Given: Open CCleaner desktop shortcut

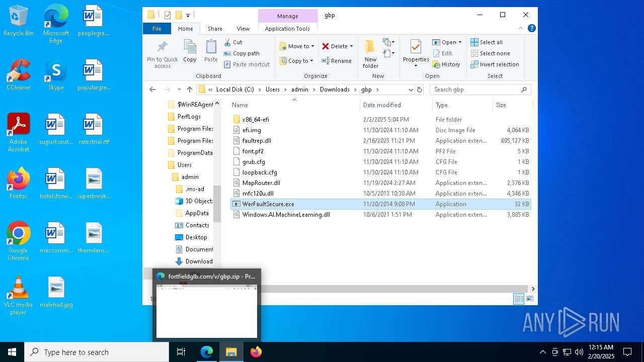Looking at the screenshot, I should click(19, 74).
